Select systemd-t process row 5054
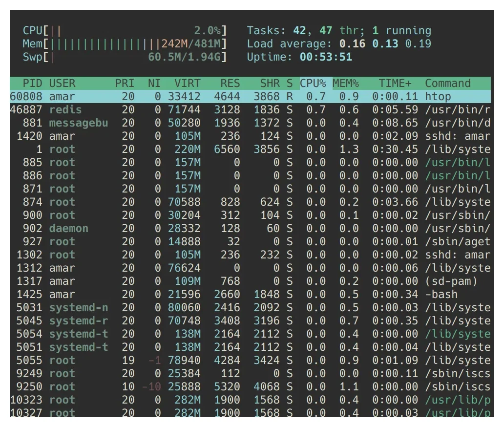Viewport: 504px width, 427px height. click(x=250, y=334)
